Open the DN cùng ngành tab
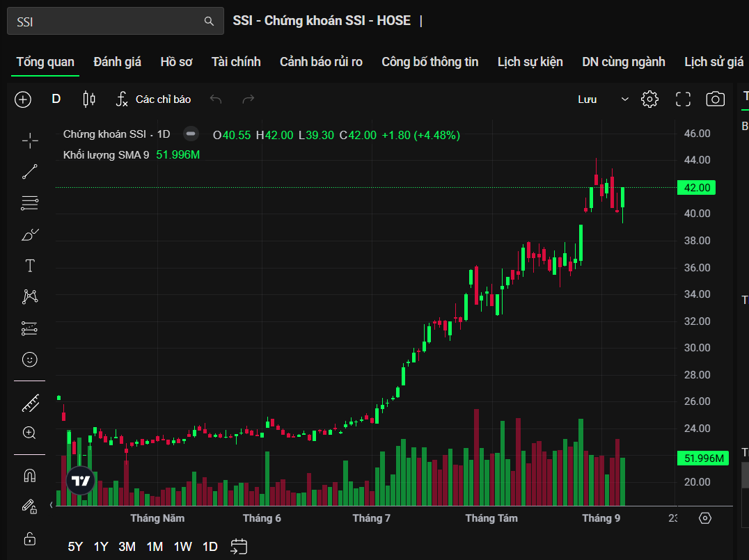Image resolution: width=749 pixels, height=560 pixels. point(624,62)
